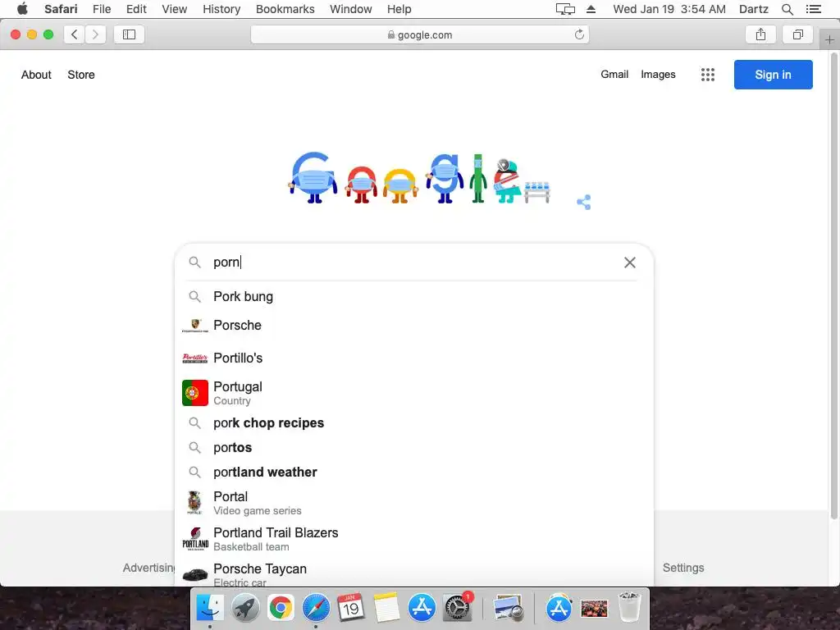The width and height of the screenshot is (840, 630).
Task: Share the Google doodle via share icon
Action: point(584,202)
